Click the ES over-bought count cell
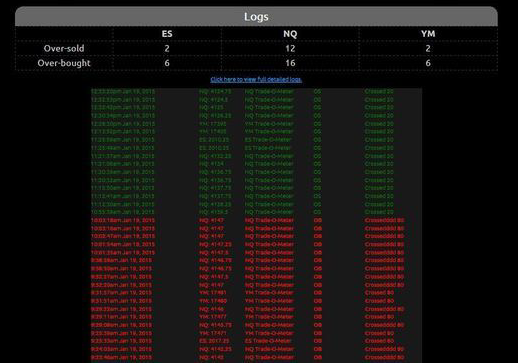Screen dimensions: 518x363 tap(167, 63)
